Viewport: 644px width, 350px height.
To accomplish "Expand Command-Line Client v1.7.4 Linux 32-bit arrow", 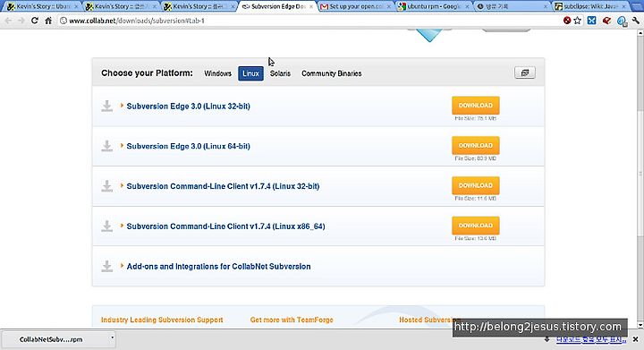I will click(122, 185).
